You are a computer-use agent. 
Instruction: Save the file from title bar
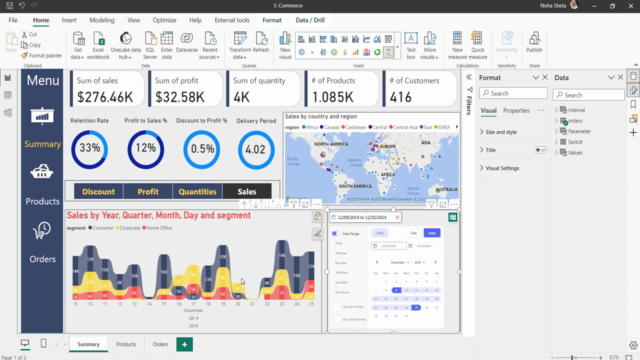coord(9,6)
